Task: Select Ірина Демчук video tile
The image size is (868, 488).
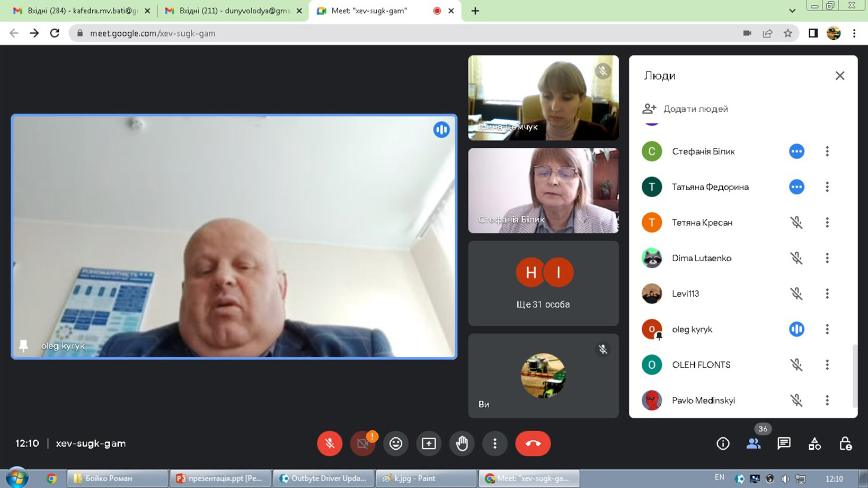Action: pos(543,98)
